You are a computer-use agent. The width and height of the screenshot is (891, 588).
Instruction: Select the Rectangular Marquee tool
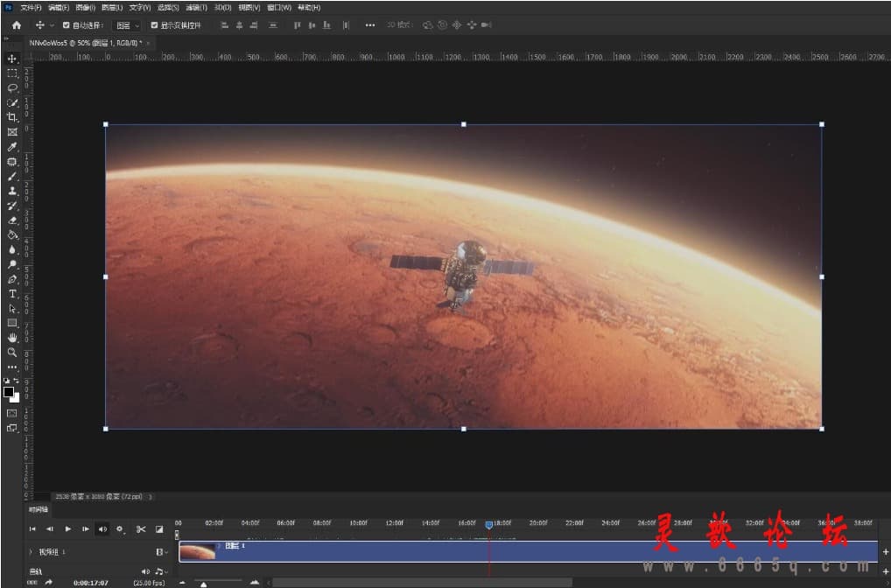[x=12, y=73]
